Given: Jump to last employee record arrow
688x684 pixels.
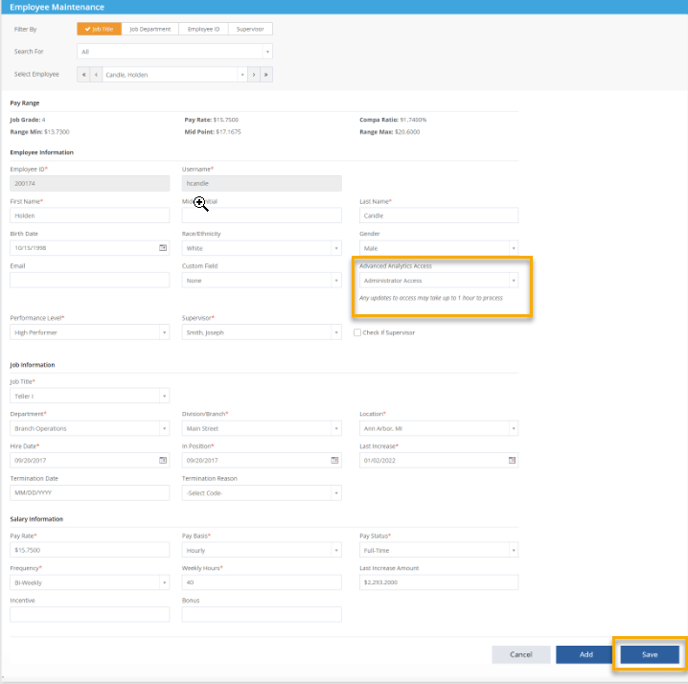Looking at the screenshot, I should coord(266,75).
